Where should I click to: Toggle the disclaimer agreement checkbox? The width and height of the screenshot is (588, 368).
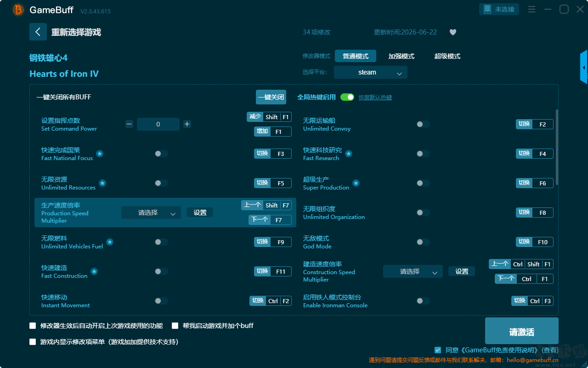click(x=438, y=350)
